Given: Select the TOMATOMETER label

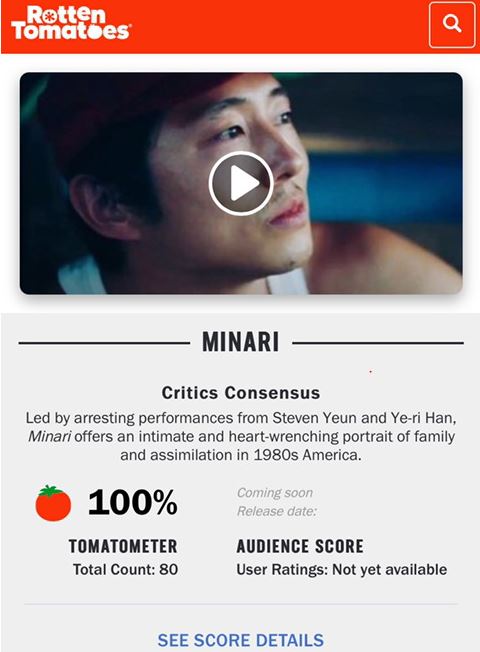Looking at the screenshot, I should (123, 546).
